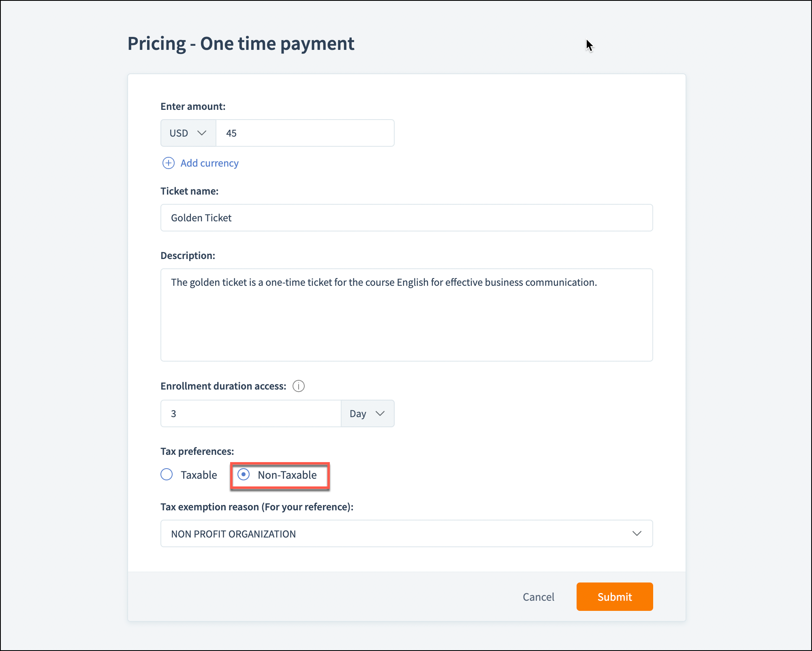Click the Add currency link
812x651 pixels.
[x=209, y=163]
